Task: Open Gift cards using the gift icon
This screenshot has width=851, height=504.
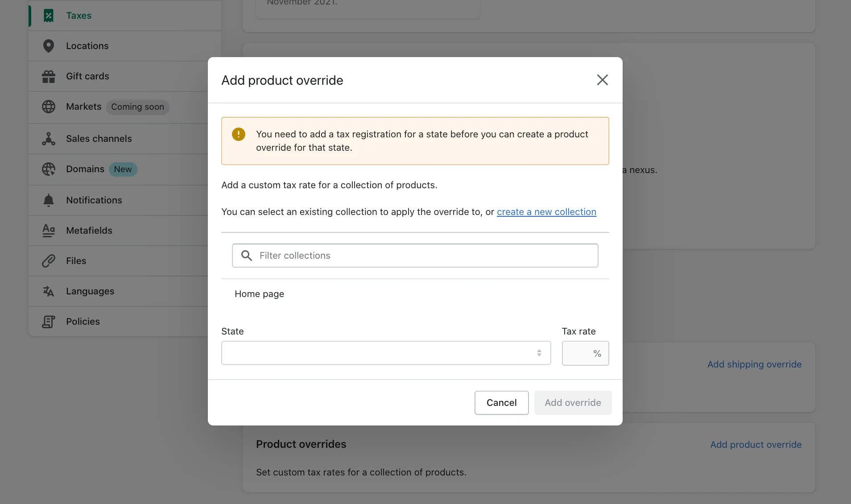Action: point(49,76)
